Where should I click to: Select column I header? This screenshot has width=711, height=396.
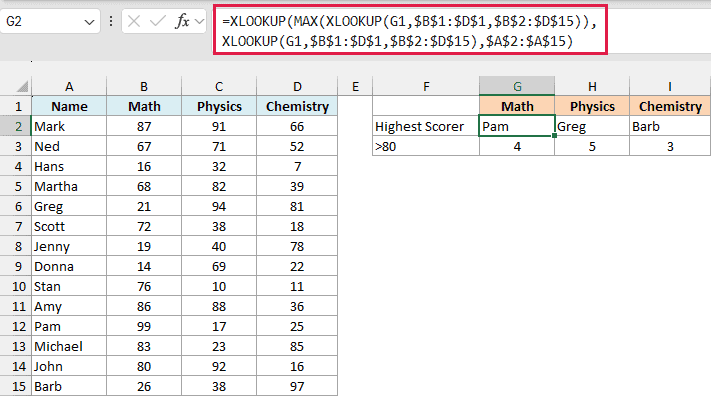[670, 86]
